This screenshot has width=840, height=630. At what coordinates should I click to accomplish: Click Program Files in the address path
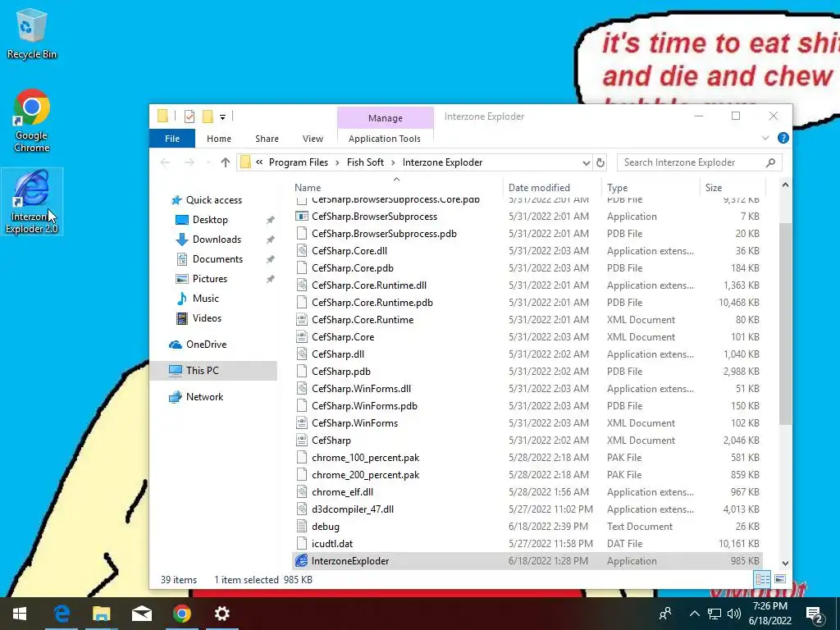(x=298, y=162)
